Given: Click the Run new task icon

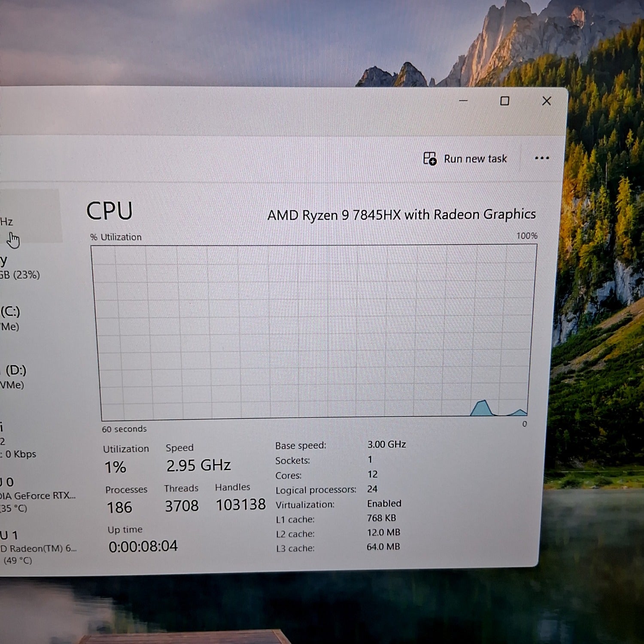Looking at the screenshot, I should [x=430, y=159].
